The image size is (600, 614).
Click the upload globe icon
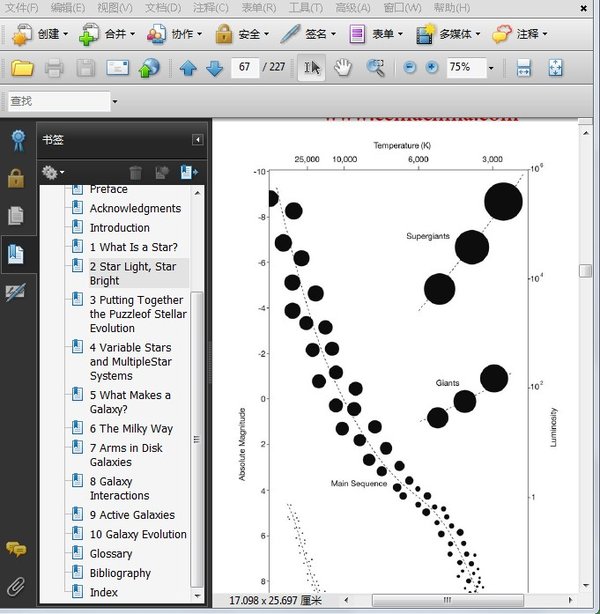(149, 68)
